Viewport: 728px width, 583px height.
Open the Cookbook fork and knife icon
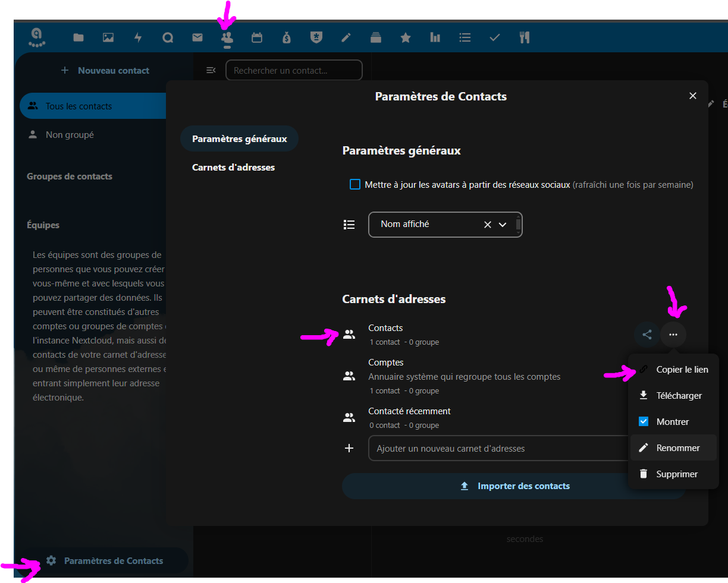click(x=524, y=38)
